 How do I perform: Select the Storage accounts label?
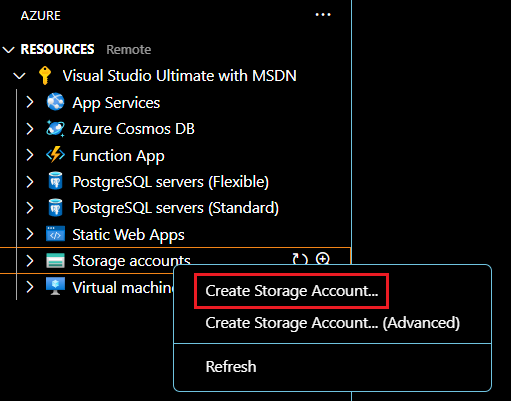click(131, 261)
